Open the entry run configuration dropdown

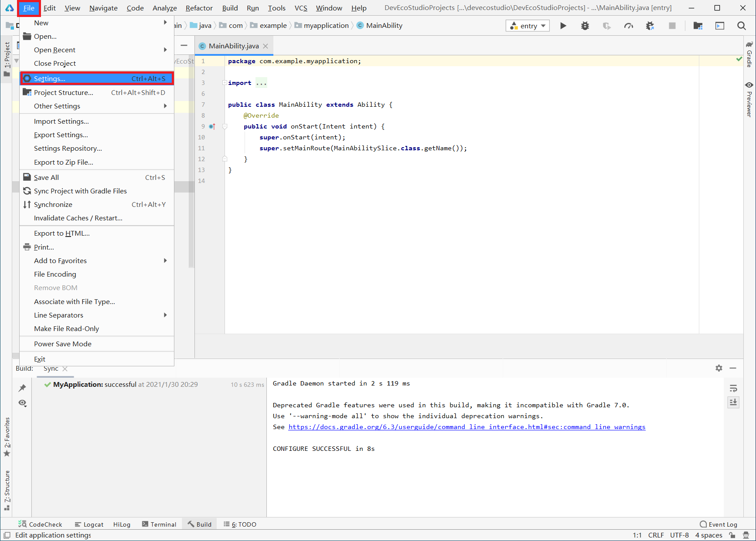(x=528, y=26)
